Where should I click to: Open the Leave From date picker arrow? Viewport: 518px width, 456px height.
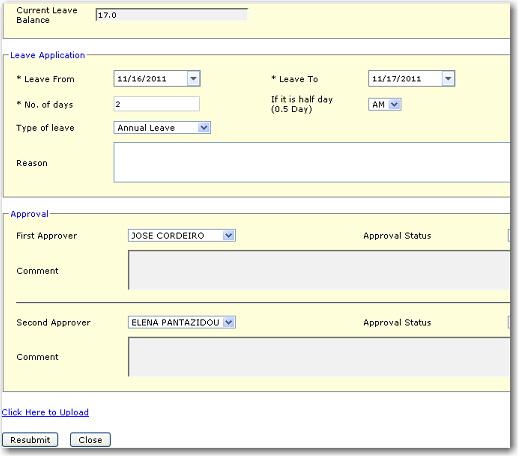click(x=193, y=79)
